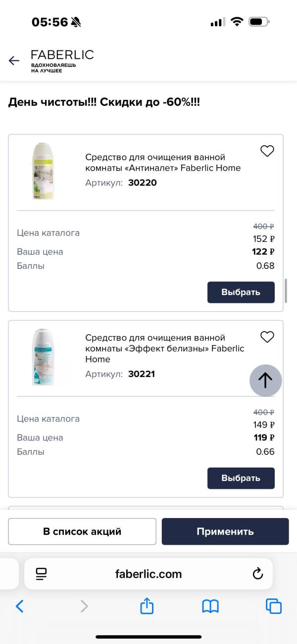Open «Средство для очищения ванной комнаты «Антиналет»» title
Viewport: 297px width, 644px height.
pyautogui.click(x=163, y=163)
